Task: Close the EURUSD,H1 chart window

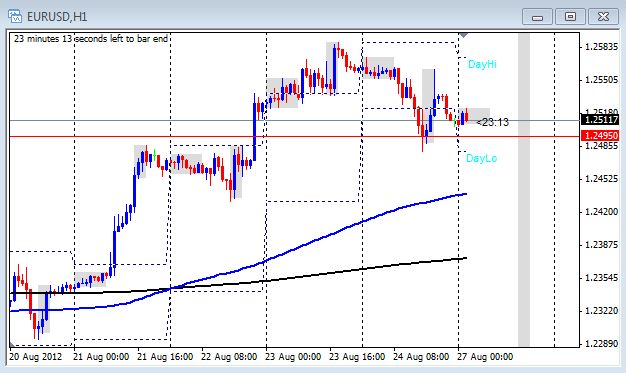Action: tap(603, 17)
